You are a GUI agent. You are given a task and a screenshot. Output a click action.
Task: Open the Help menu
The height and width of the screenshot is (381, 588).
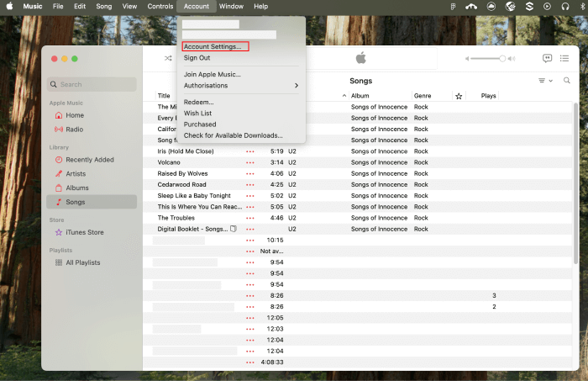click(260, 6)
